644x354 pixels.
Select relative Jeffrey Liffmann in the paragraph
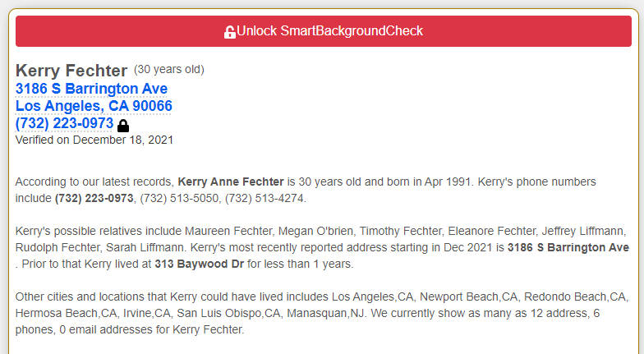tap(583, 232)
